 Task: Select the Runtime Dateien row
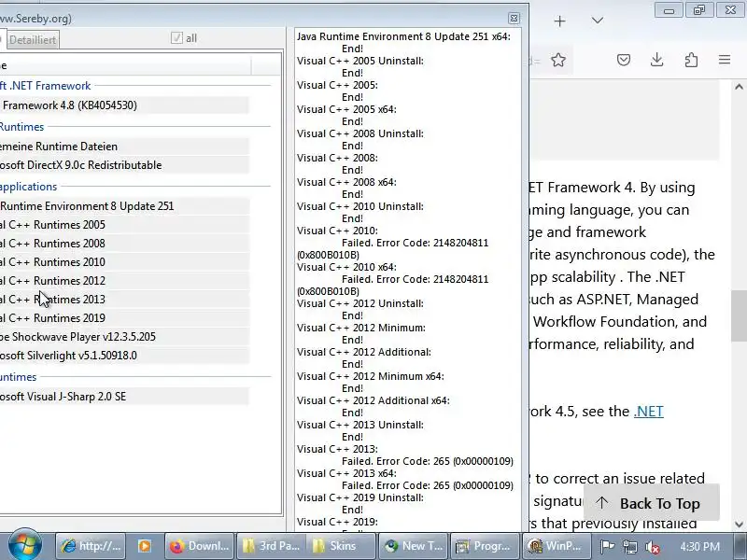click(124, 147)
